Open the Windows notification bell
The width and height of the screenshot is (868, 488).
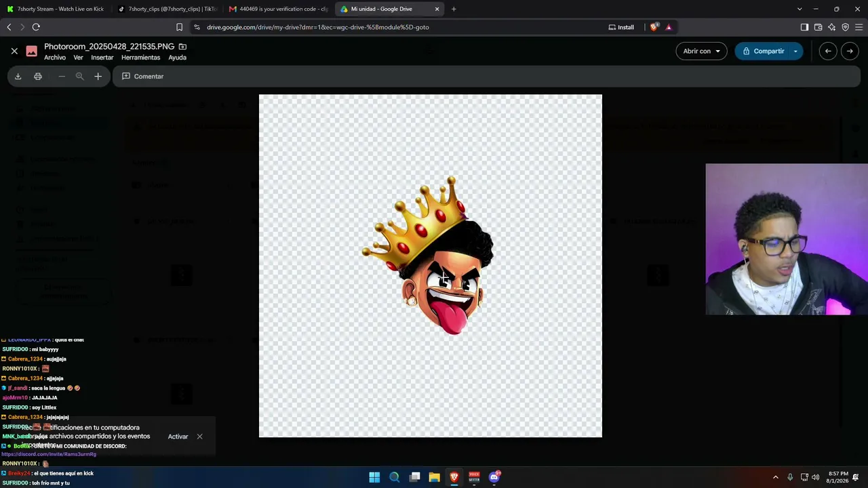pyautogui.click(x=856, y=477)
